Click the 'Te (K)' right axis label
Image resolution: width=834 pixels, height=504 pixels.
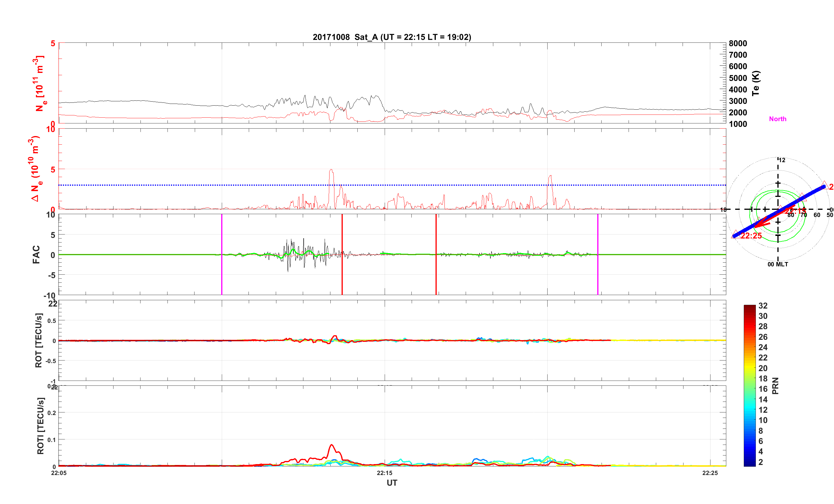point(756,83)
